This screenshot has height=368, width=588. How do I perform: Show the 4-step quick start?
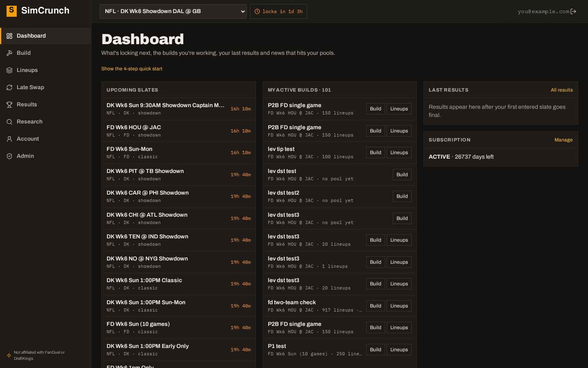pos(132,69)
